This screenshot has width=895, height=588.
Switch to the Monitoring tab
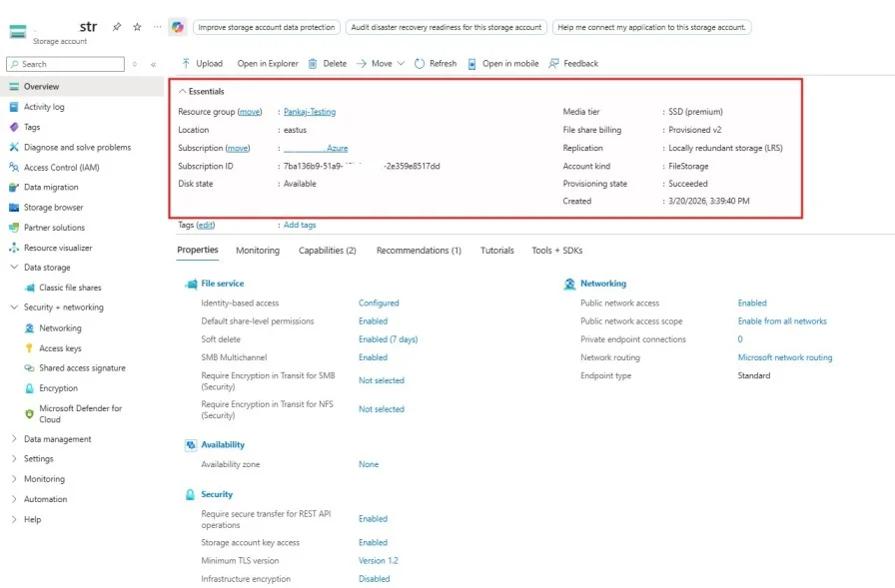click(258, 251)
